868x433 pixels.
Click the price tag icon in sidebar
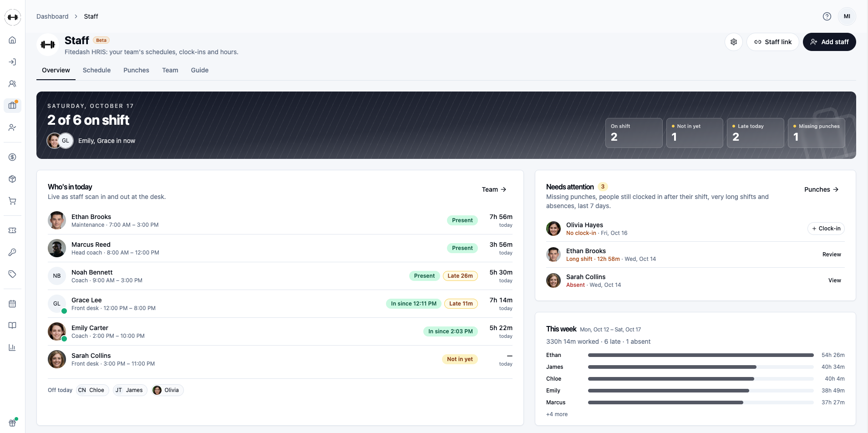(12, 274)
